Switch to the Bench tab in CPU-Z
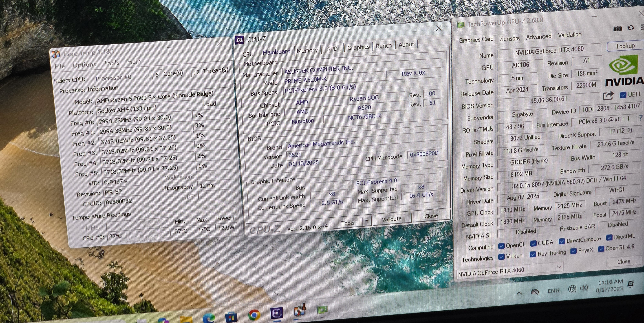 (x=384, y=46)
